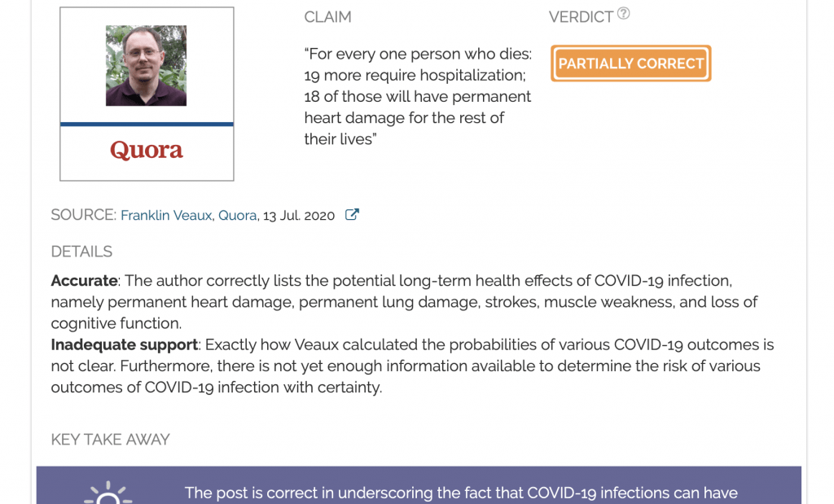834x504 pixels.
Task: Click the purple key takeaway banner text
Action: click(461, 493)
